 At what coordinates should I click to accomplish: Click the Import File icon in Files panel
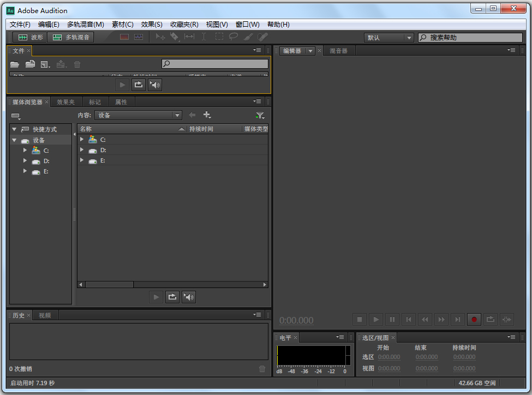(x=31, y=64)
